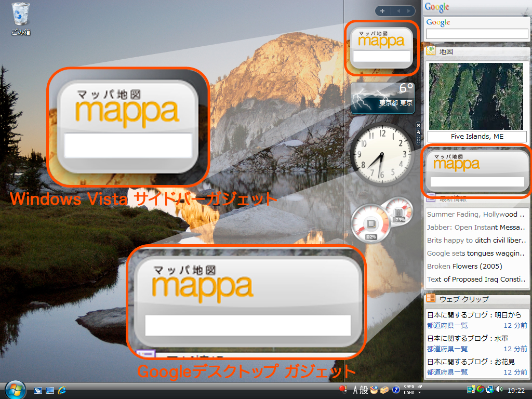The height and width of the screenshot is (399, 532).
Task: Go to next sidebar gadget page
Action: tap(409, 10)
